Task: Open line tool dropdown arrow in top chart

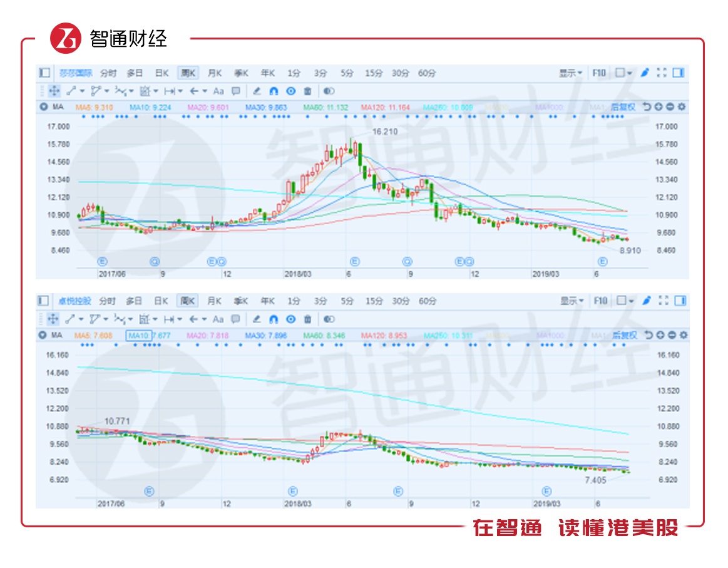Action: [82, 91]
